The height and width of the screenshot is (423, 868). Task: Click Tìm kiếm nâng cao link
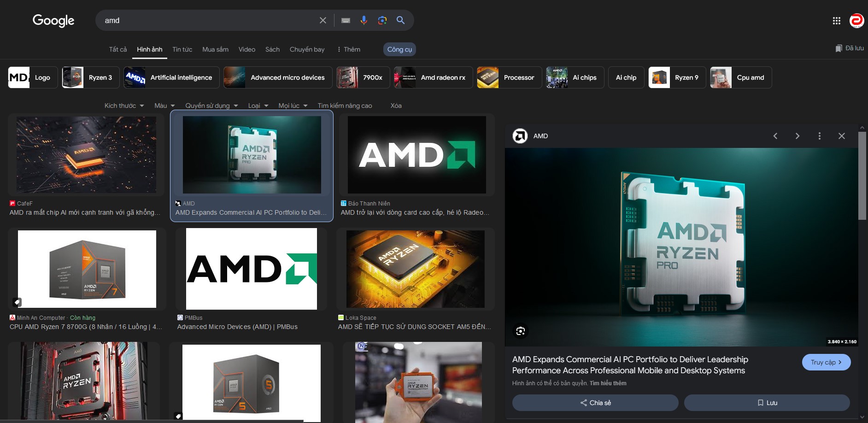[345, 106]
